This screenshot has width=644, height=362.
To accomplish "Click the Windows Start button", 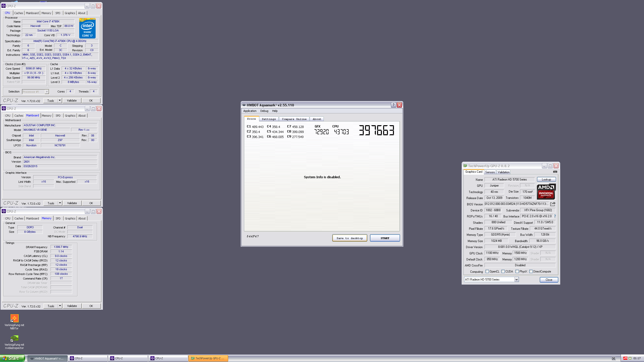I will (12, 358).
